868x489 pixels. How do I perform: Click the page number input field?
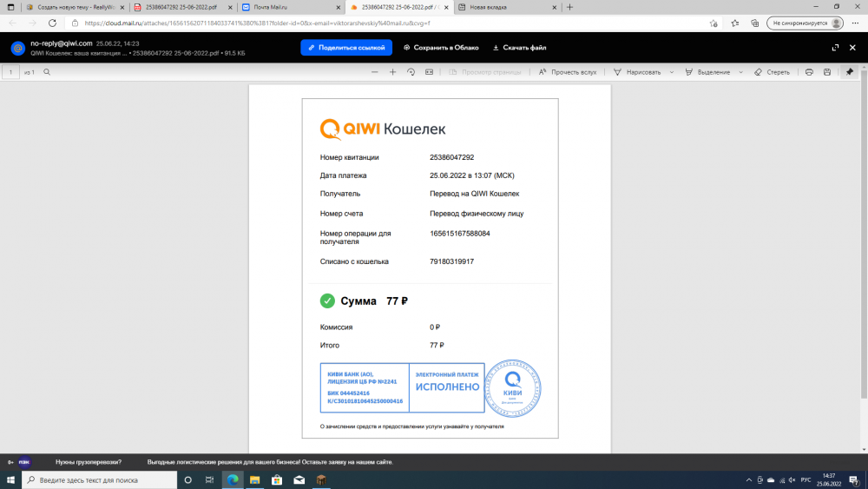[10, 72]
